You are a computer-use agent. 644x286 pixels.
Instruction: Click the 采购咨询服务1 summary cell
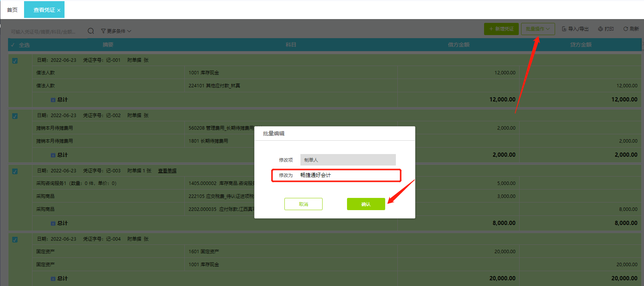click(76, 183)
